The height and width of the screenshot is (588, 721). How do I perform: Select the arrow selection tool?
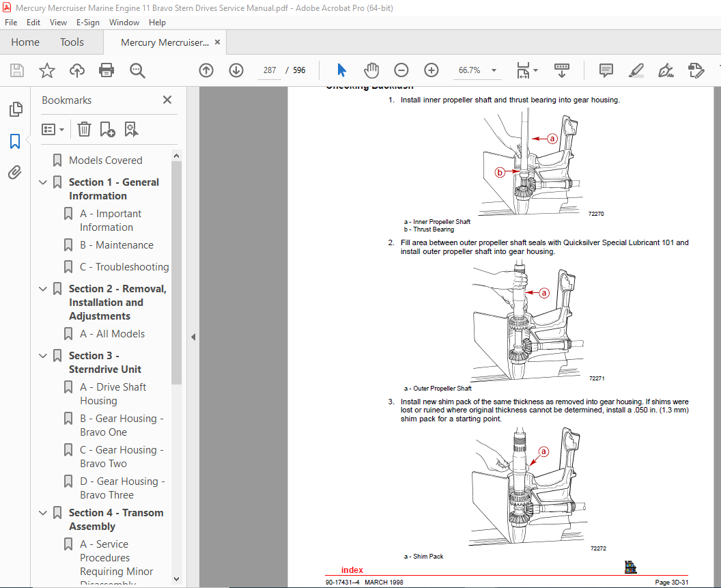click(x=341, y=70)
